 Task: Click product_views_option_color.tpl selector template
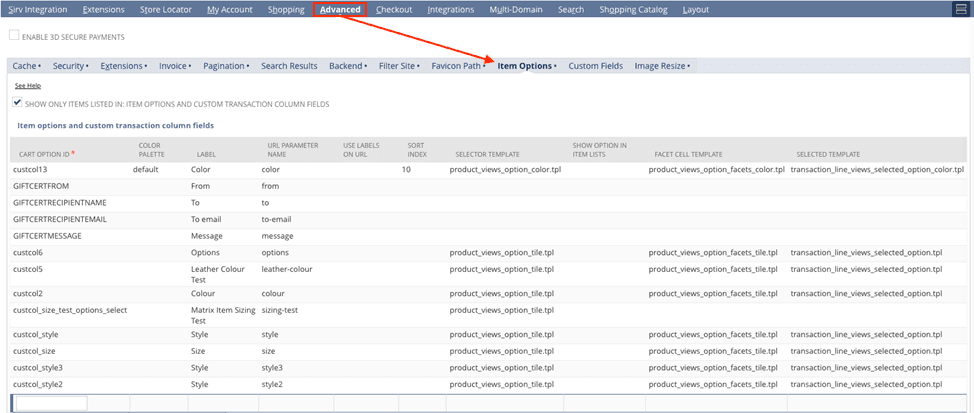[x=505, y=170]
